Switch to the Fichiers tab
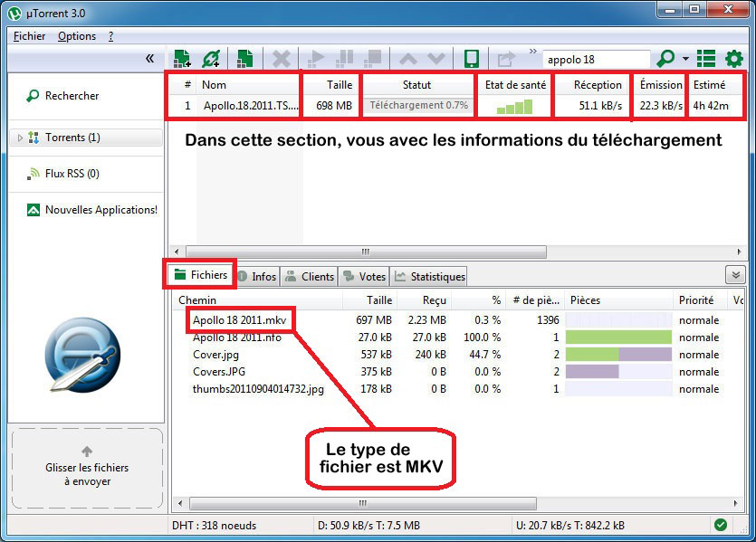Screen dimensions: 756x542 pos(201,275)
